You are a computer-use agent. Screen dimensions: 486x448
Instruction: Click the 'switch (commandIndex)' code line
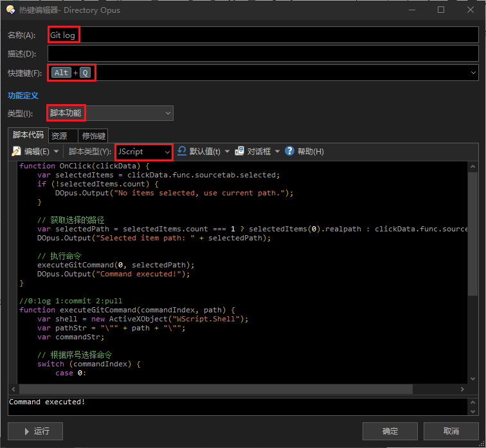point(89,364)
